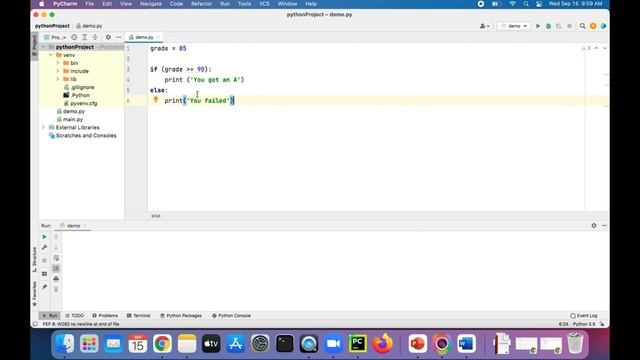
Task: Clear all Run output with trash icon
Action: [x=56, y=289]
